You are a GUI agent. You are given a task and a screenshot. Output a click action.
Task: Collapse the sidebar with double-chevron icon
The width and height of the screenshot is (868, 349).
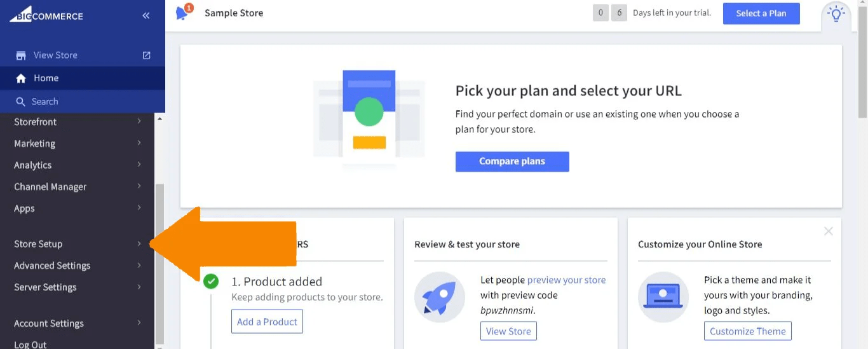[146, 15]
